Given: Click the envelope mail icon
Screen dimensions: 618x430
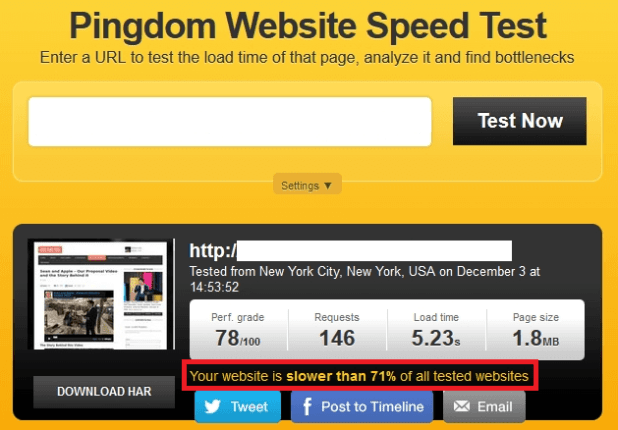Looking at the screenshot, I should pos(462,406).
